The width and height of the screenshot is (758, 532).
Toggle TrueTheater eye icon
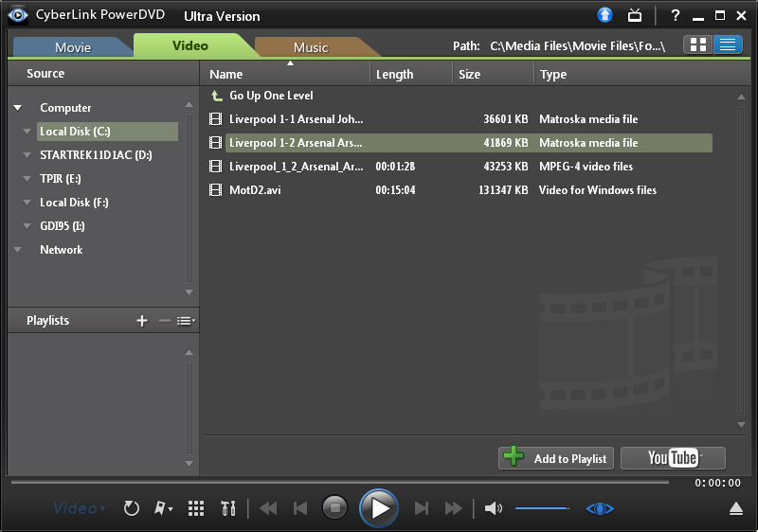[600, 508]
